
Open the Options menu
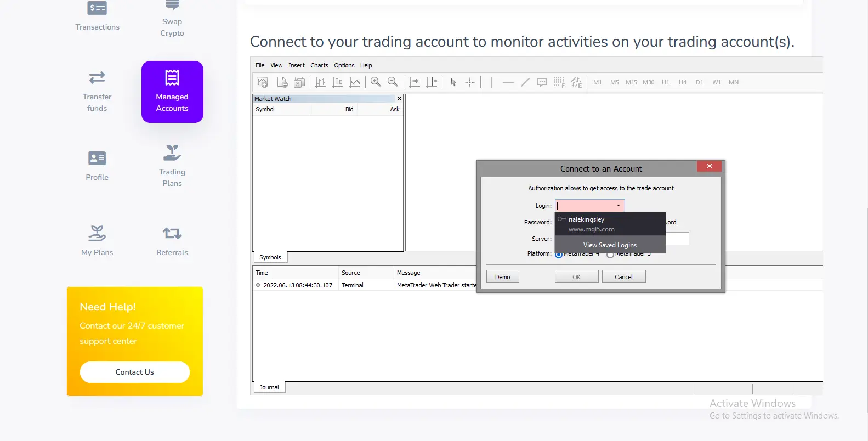[x=344, y=65]
